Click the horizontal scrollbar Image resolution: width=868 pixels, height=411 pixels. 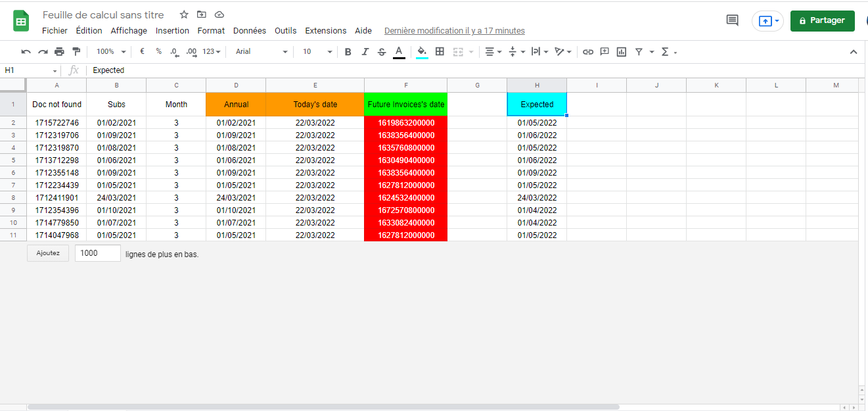322,407
